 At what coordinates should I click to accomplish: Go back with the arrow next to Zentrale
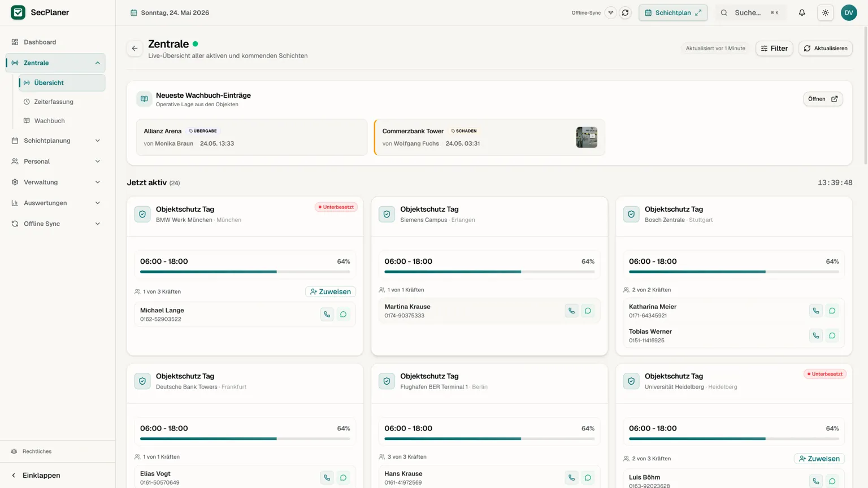coord(134,49)
